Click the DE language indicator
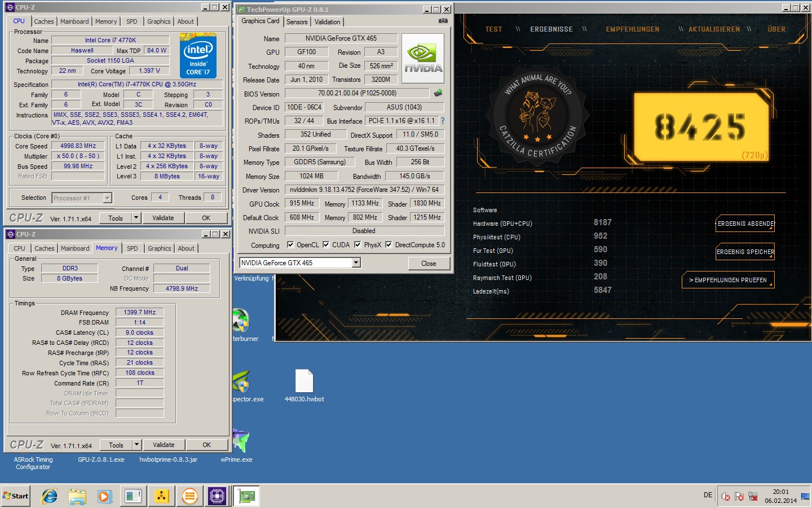Screen dimensions: 812x508 (x=708, y=495)
